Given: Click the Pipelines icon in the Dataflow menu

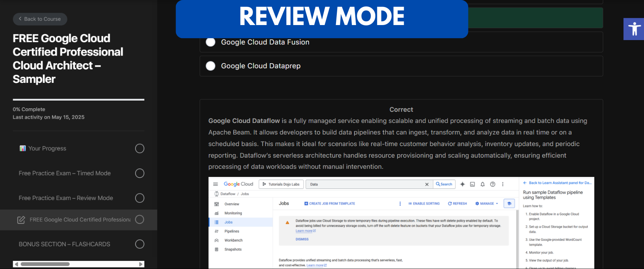Looking at the screenshot, I should point(216,231).
